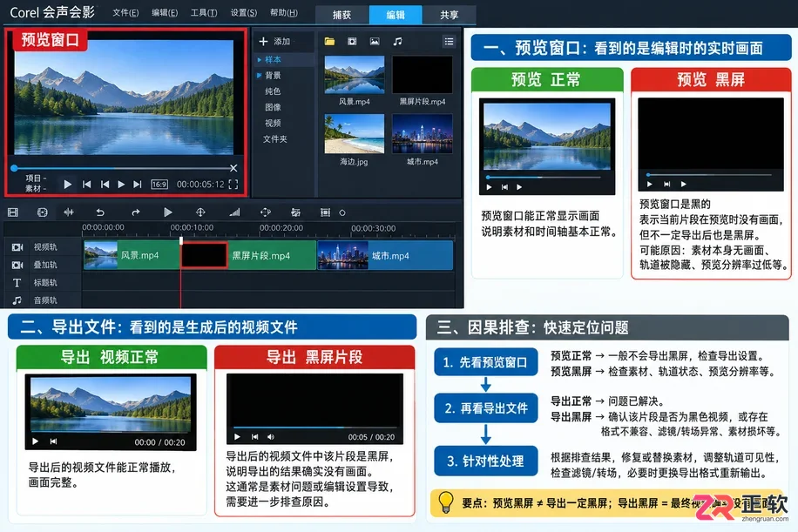This screenshot has height=532, width=798.
Task: Select the 黑屏片段.mp4 library thumbnail
Action: (x=422, y=75)
